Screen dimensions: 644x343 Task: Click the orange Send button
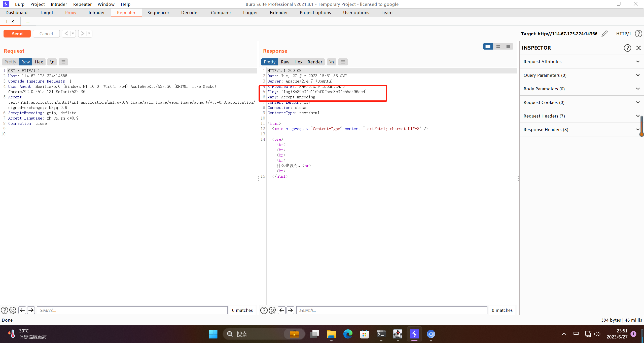[17, 34]
